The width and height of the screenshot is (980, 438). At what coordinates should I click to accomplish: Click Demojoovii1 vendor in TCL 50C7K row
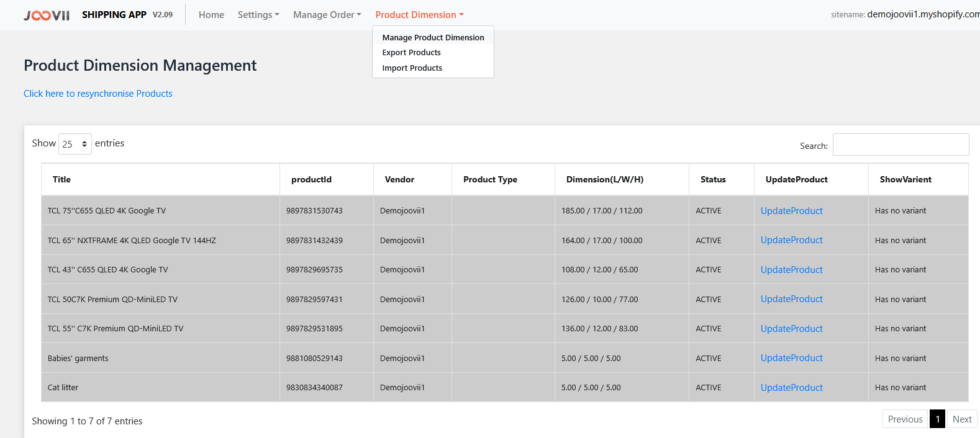[x=402, y=300]
